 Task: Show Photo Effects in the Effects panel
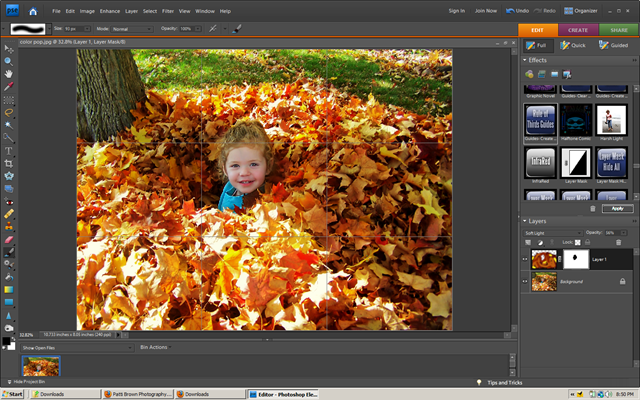554,74
